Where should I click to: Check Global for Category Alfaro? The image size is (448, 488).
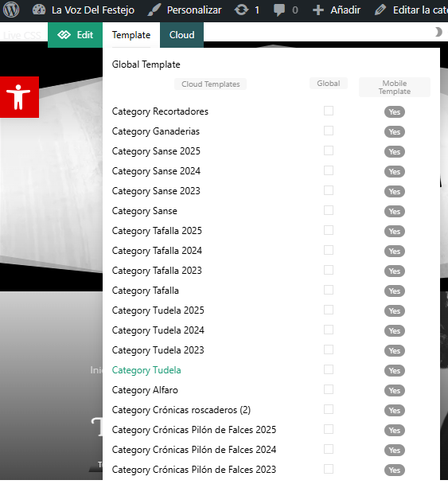coord(329,389)
